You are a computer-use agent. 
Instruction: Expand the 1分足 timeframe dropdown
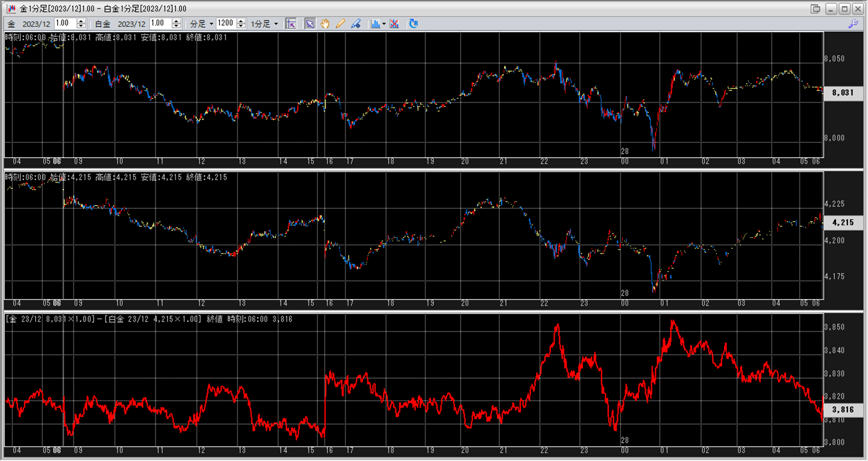coord(276,24)
